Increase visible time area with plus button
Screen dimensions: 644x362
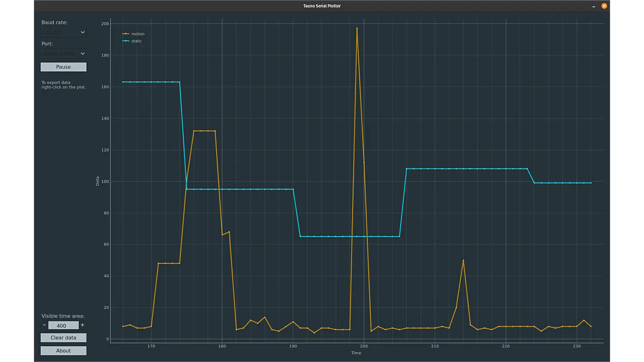pyautogui.click(x=83, y=325)
